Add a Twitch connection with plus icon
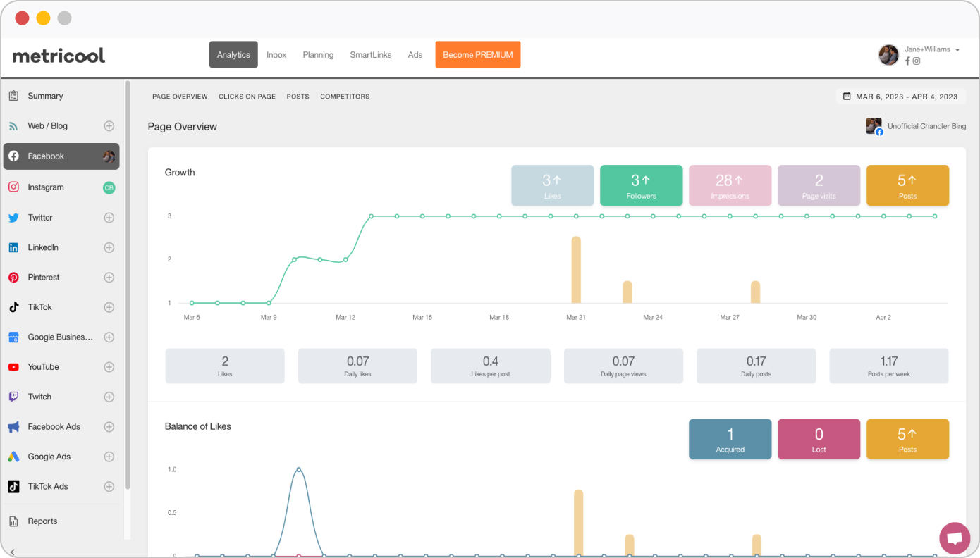The width and height of the screenshot is (980, 558). [x=109, y=397]
